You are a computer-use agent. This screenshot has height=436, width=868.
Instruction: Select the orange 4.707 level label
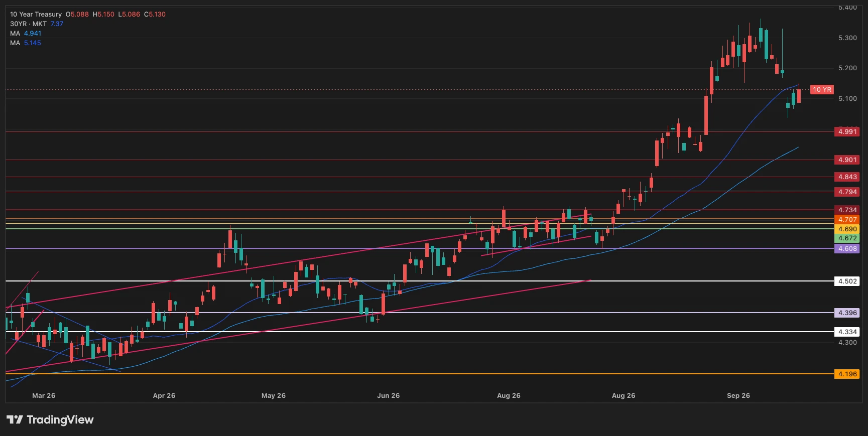pos(847,219)
